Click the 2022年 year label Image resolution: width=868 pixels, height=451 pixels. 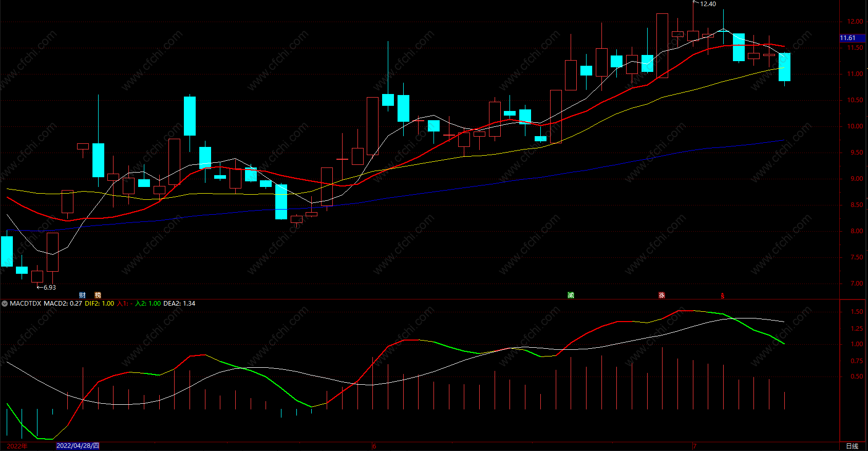pyautogui.click(x=17, y=446)
